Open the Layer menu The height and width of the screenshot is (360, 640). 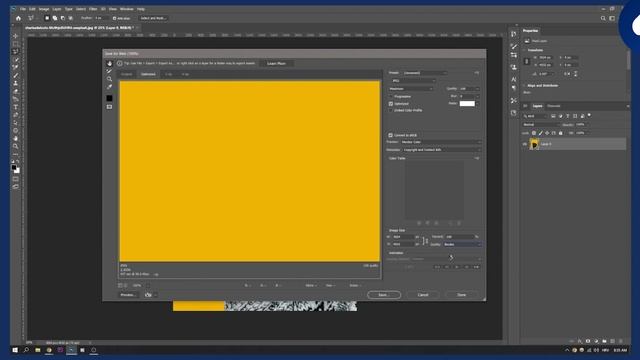(x=57, y=9)
